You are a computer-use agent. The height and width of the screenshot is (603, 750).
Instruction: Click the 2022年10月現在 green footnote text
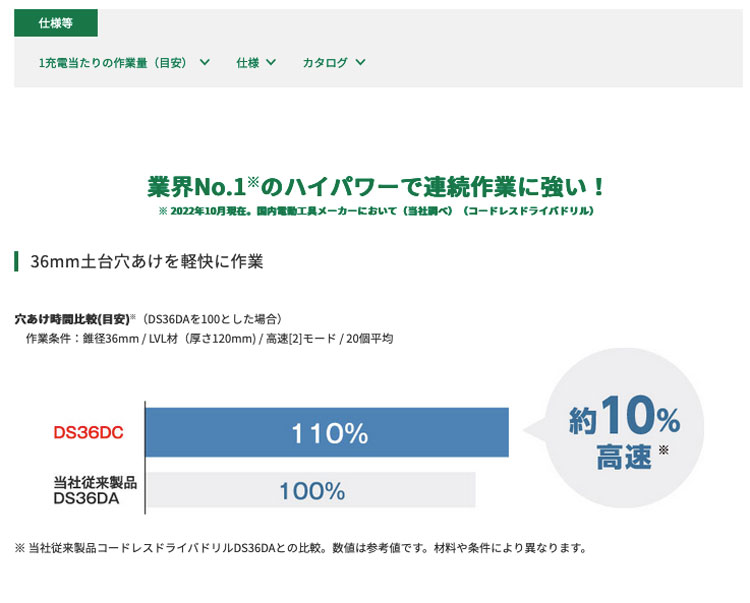click(x=375, y=212)
